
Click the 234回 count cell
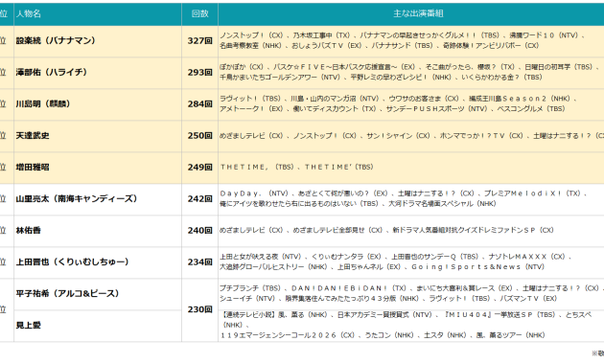click(x=200, y=262)
